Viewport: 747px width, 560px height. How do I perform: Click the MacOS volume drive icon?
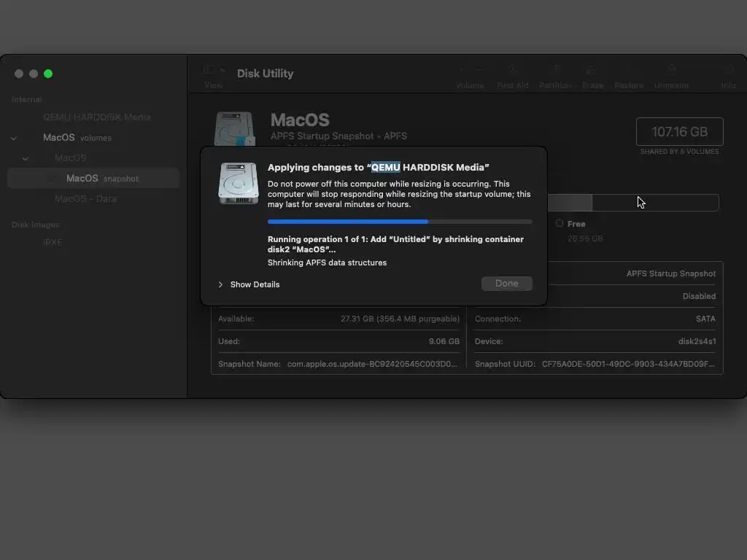click(234, 128)
